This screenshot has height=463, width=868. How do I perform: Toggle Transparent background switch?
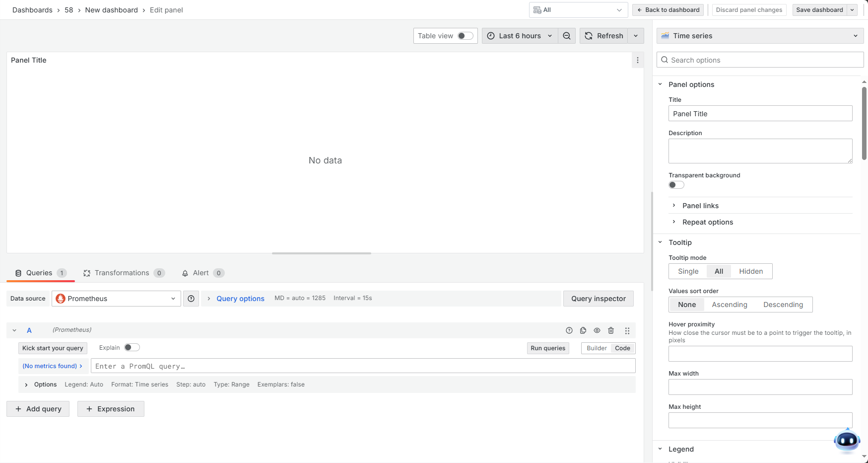[676, 185]
